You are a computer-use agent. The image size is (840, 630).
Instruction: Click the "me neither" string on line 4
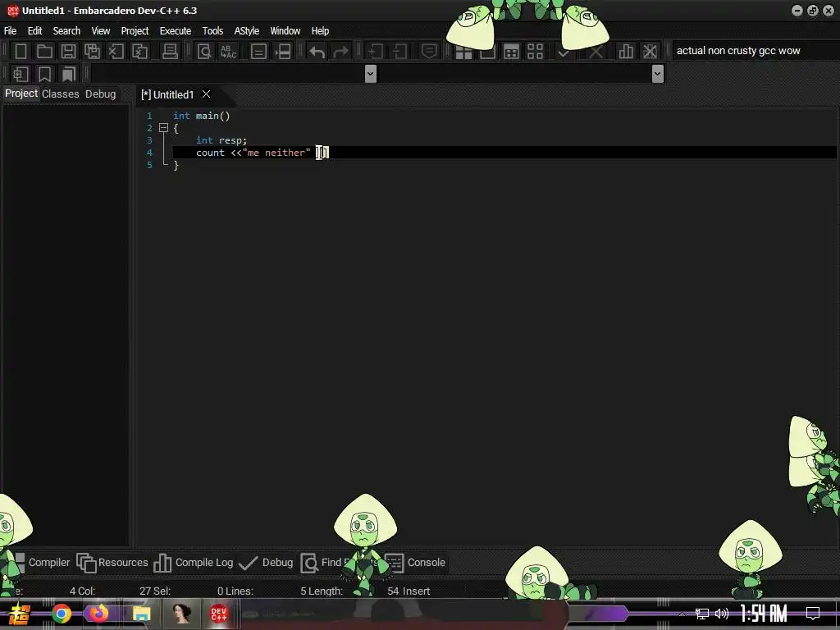(x=276, y=153)
